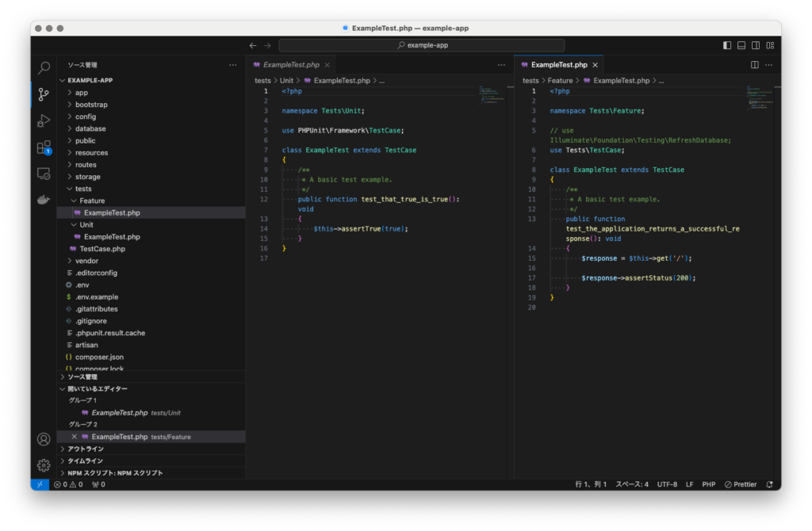This screenshot has height=531, width=812.
Task: Expand the vendor folder
Action: 86,261
